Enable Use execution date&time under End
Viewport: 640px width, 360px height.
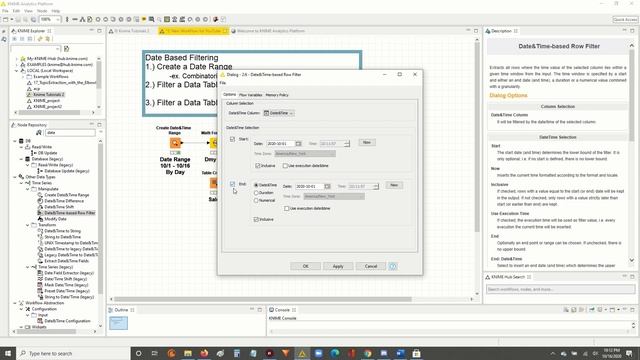(287, 209)
